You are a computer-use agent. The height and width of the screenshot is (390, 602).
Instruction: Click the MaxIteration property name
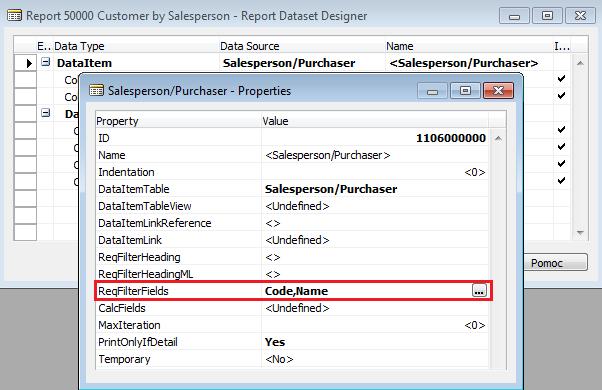tap(129, 325)
